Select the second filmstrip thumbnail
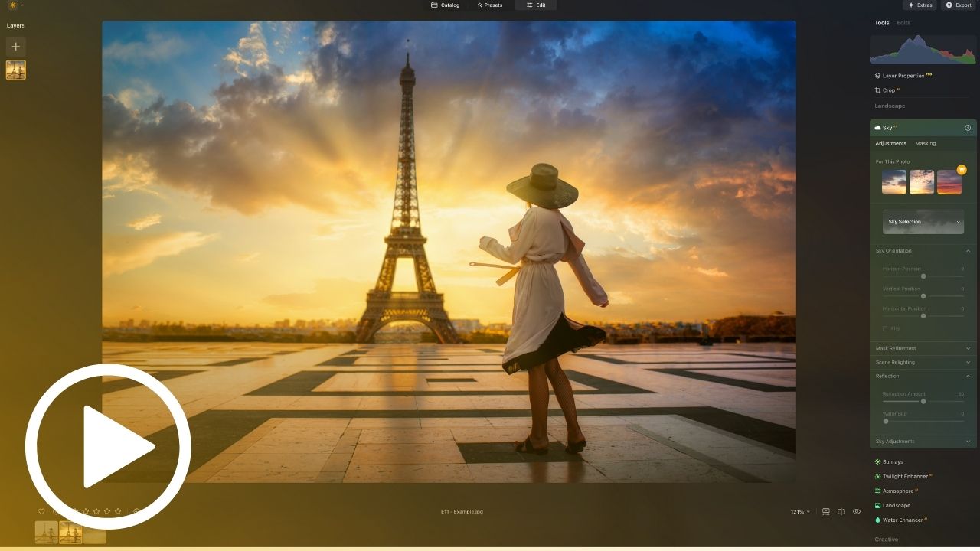Screen dimensions: 980x551 pos(71,532)
